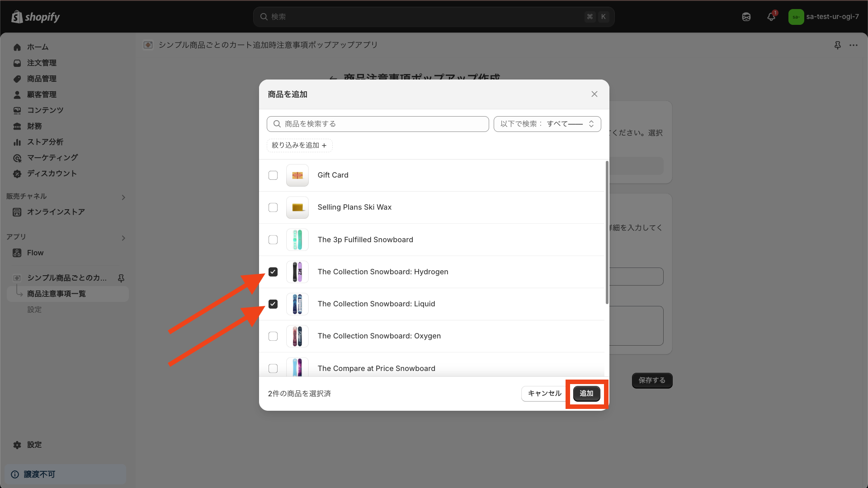868x488 pixels.
Task: Open settings via gear icon
Action: (x=17, y=445)
